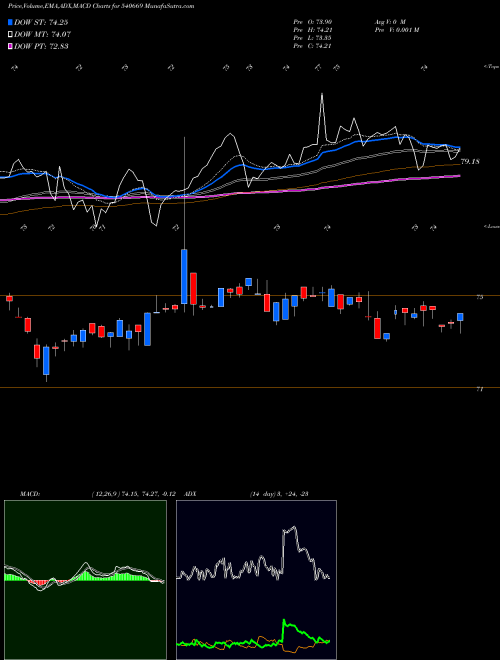Screen dimensions: 500x660
Task: Select the 'DOW MT: 74.07' legend label
Action: click(x=42, y=35)
